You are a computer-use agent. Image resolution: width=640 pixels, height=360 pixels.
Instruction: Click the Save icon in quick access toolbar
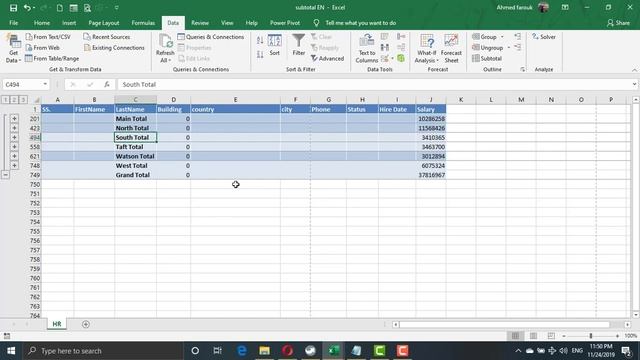13,8
